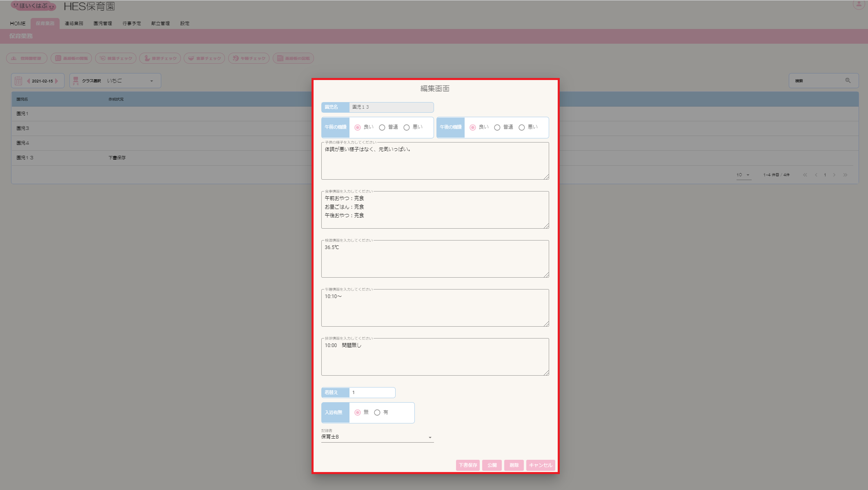Open the calendar date picker icon
Image resolution: width=868 pixels, height=490 pixels.
click(18, 81)
